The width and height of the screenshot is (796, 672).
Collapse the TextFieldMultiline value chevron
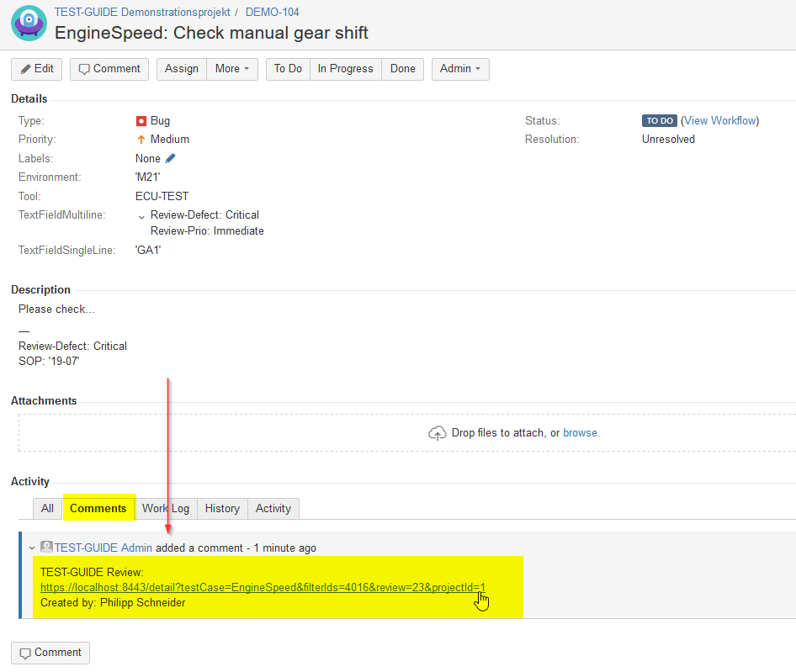[141, 217]
